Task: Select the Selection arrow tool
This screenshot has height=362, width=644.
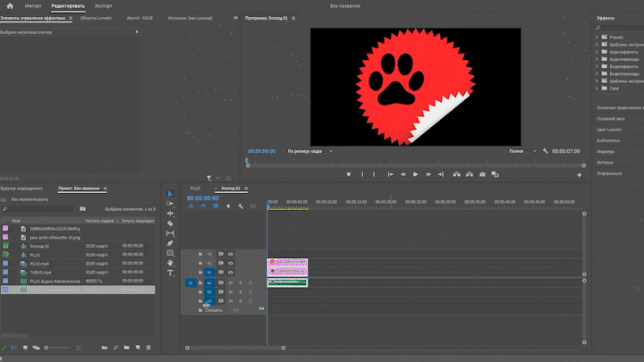Action: 170,194
